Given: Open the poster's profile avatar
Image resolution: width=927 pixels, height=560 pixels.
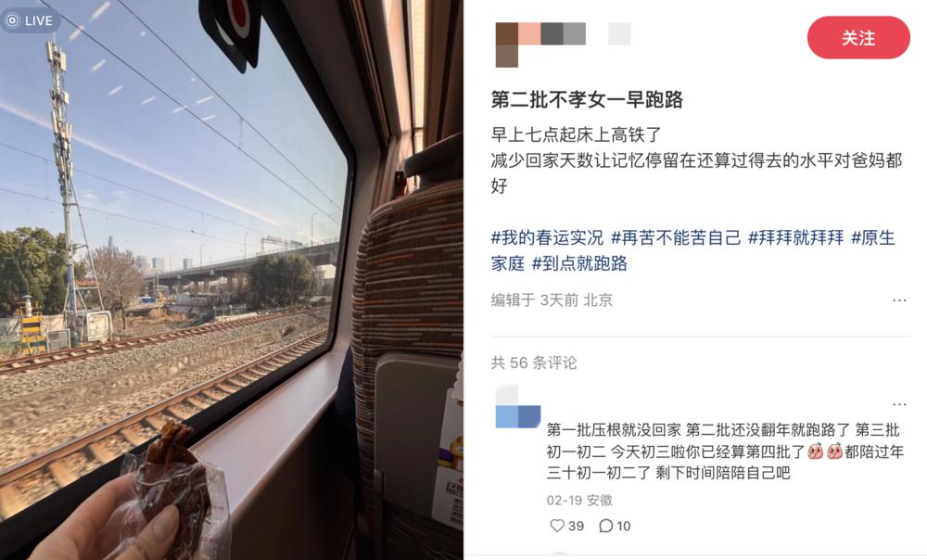Looking at the screenshot, I should [507, 45].
